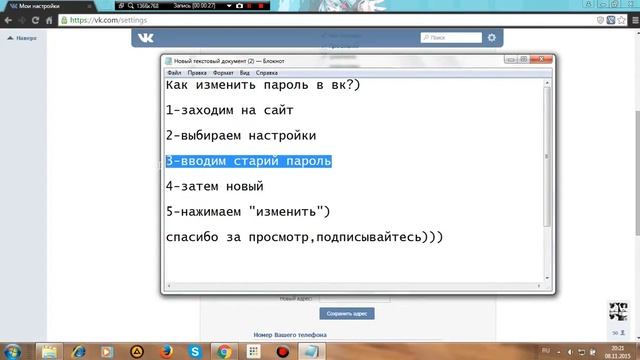Click the line "спасибо за просмотр,подписывайтесь)))"
Viewport: 640px width, 360px height.
click(304, 237)
